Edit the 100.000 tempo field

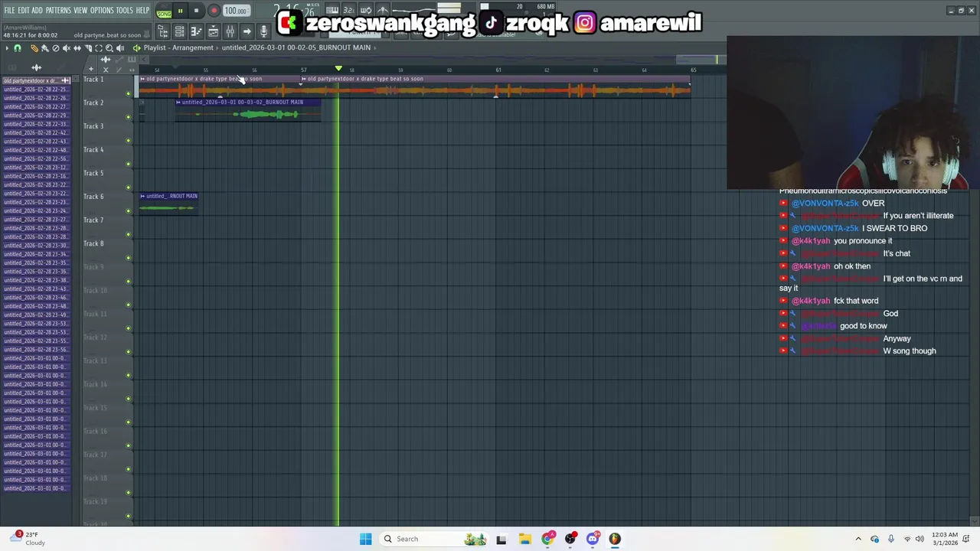pyautogui.click(x=236, y=11)
